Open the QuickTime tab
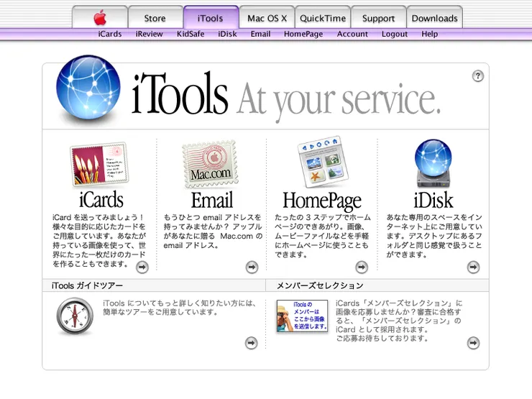 click(323, 17)
